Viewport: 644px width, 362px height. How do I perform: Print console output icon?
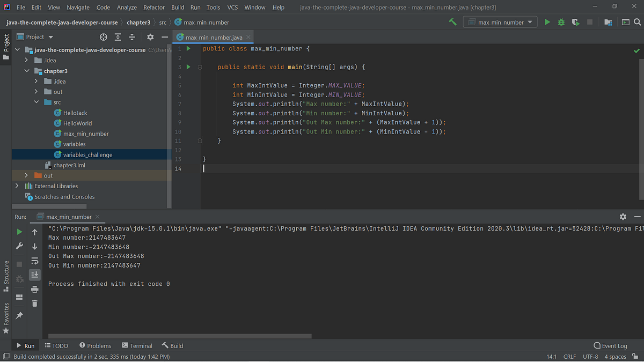pyautogui.click(x=35, y=289)
